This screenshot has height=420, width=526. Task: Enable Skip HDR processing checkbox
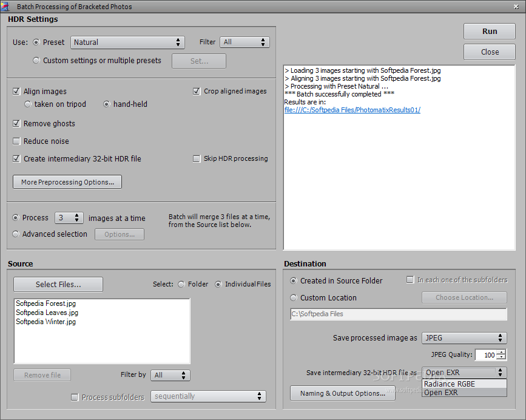tap(197, 158)
